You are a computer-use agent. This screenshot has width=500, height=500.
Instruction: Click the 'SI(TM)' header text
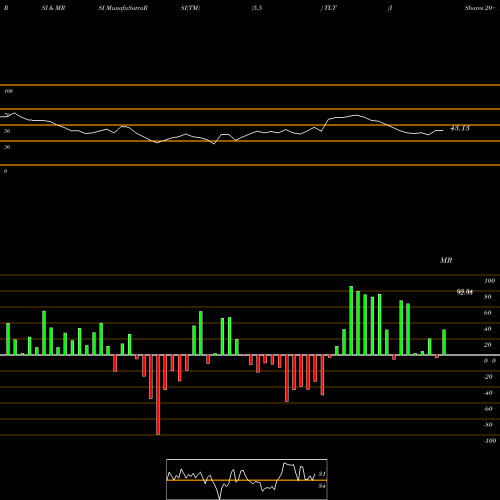coord(190,8)
